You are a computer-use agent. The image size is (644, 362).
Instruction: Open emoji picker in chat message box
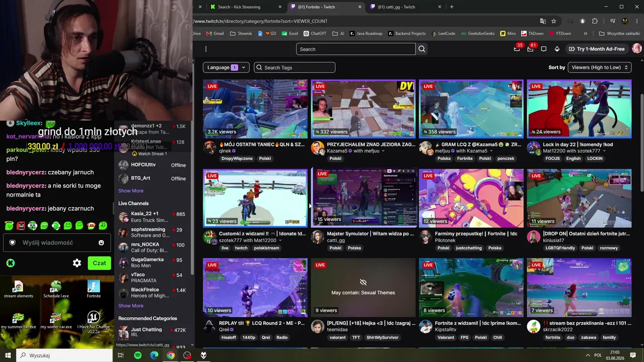click(101, 242)
